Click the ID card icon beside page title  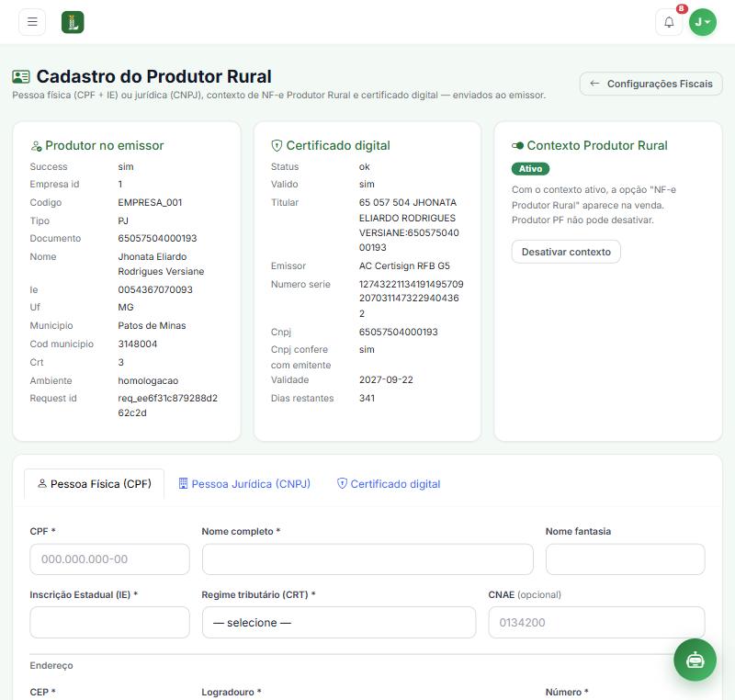pos(21,76)
